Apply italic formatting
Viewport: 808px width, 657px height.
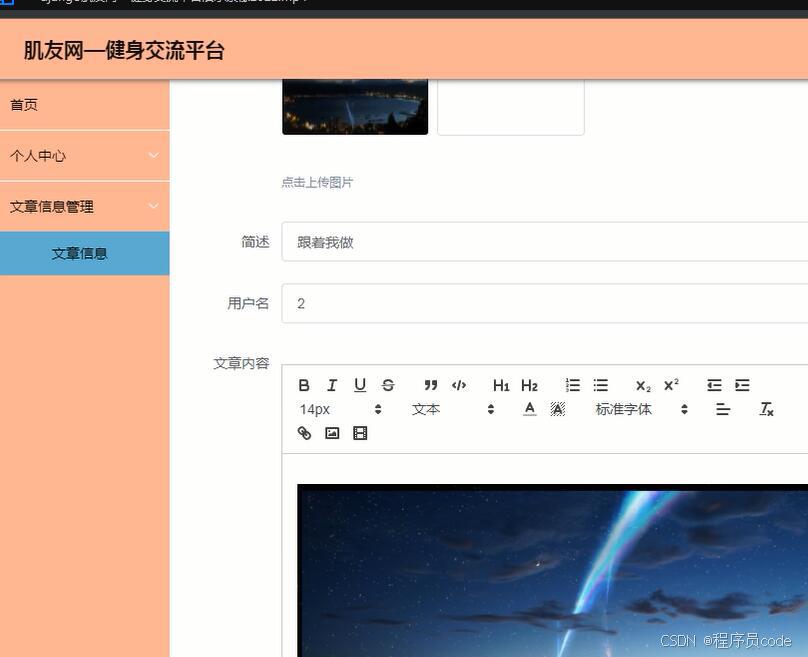332,385
